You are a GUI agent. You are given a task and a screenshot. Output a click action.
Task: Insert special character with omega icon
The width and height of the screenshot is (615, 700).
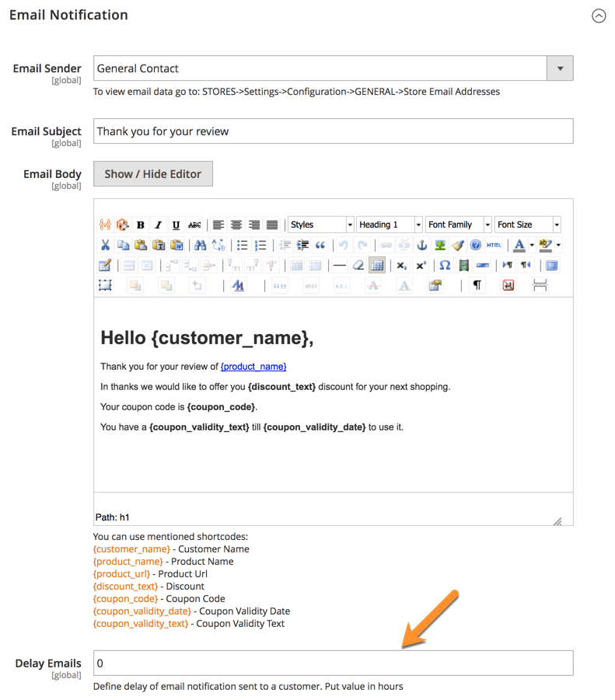pos(445,266)
